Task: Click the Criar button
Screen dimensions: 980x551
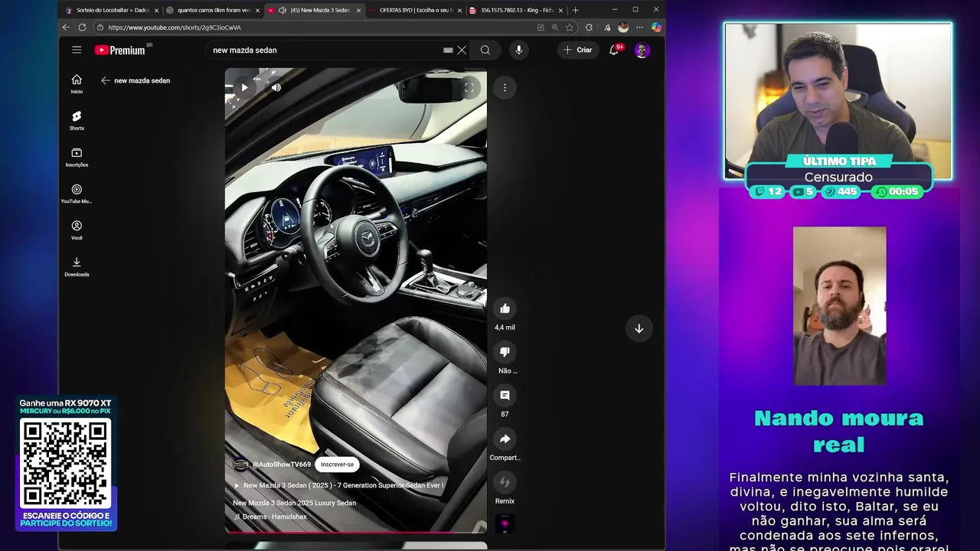Action: (x=578, y=50)
